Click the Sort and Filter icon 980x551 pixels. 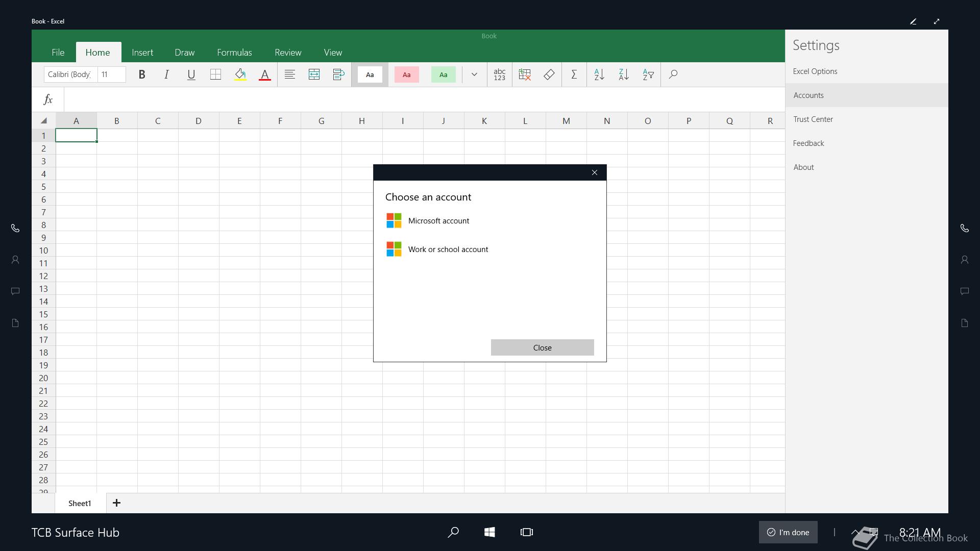648,74
